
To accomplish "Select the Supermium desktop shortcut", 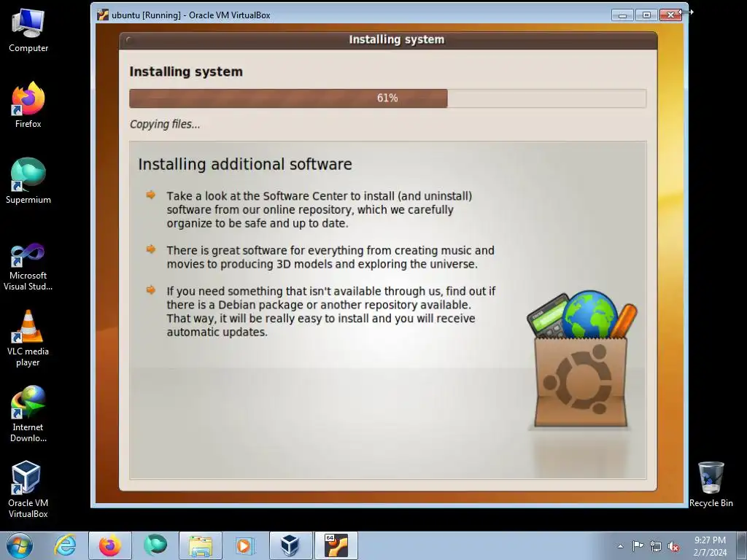I will click(x=28, y=181).
